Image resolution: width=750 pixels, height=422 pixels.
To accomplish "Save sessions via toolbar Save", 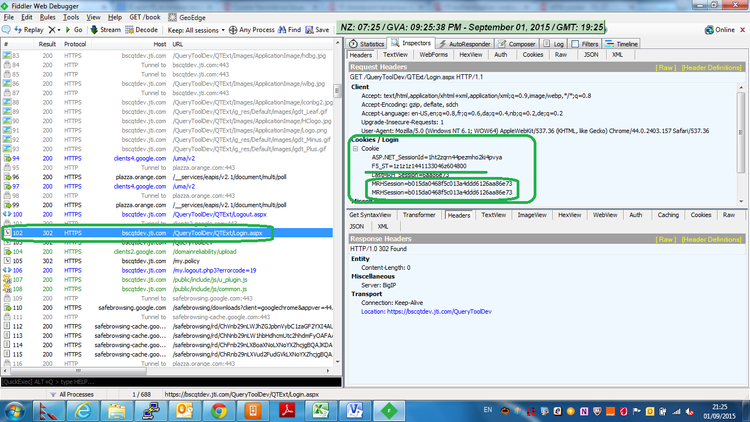I will [x=318, y=30].
